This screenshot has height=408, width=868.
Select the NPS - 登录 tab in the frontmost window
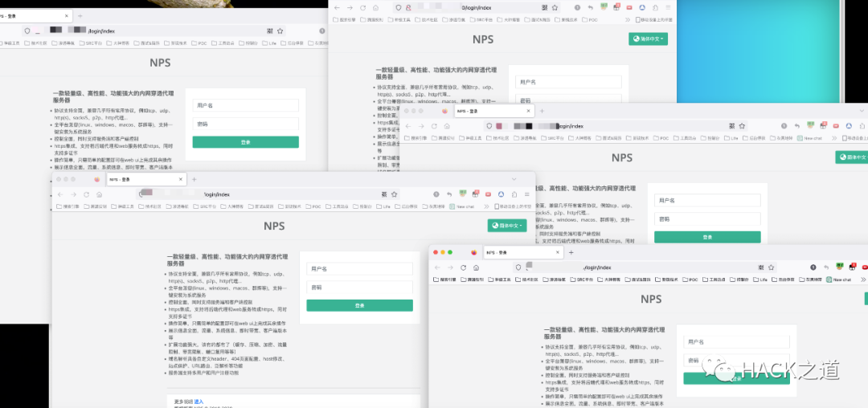[523, 253]
